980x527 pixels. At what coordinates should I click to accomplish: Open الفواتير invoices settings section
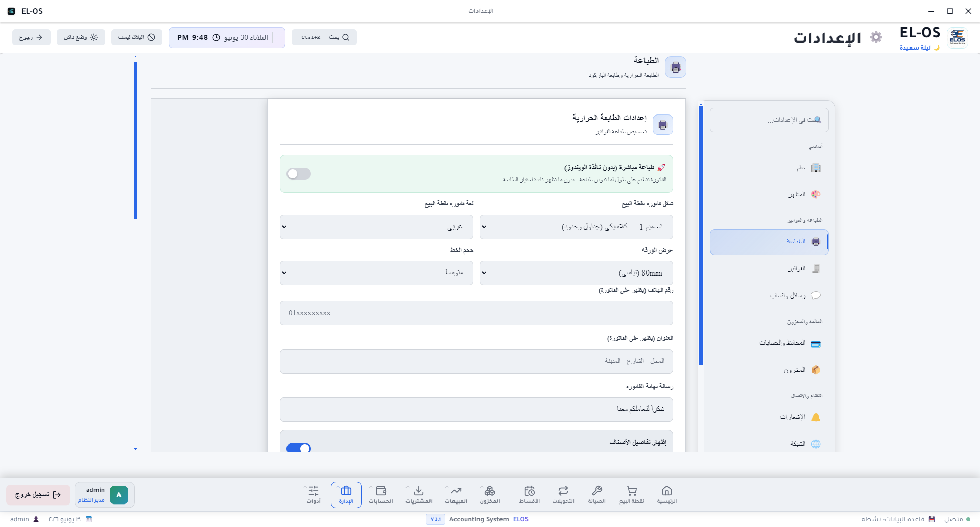pyautogui.click(x=769, y=269)
